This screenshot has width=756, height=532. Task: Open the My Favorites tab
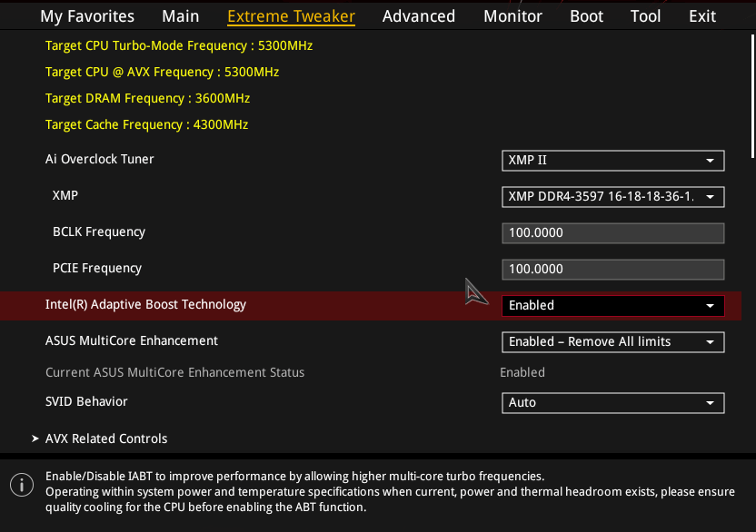click(87, 16)
